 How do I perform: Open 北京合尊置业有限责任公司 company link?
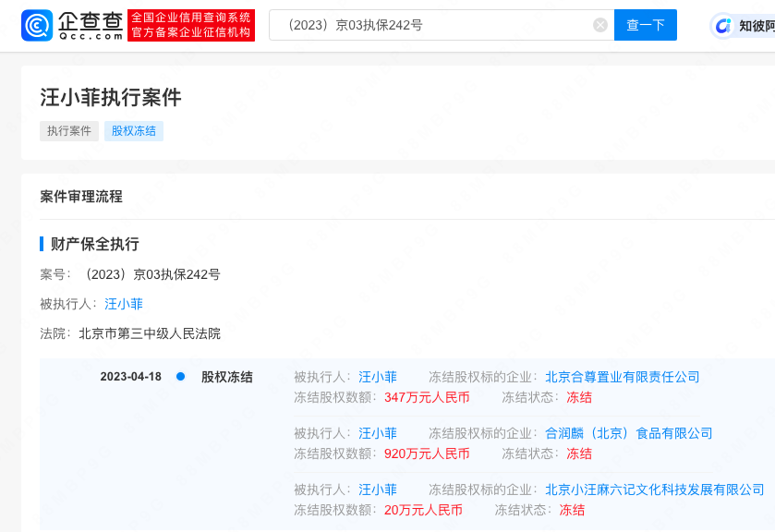pyautogui.click(x=623, y=377)
